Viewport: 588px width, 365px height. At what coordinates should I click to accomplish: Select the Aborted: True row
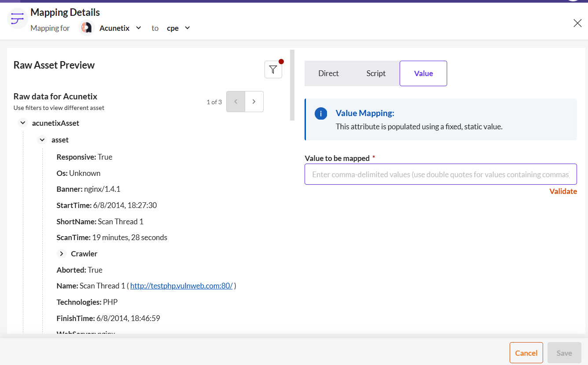point(80,270)
